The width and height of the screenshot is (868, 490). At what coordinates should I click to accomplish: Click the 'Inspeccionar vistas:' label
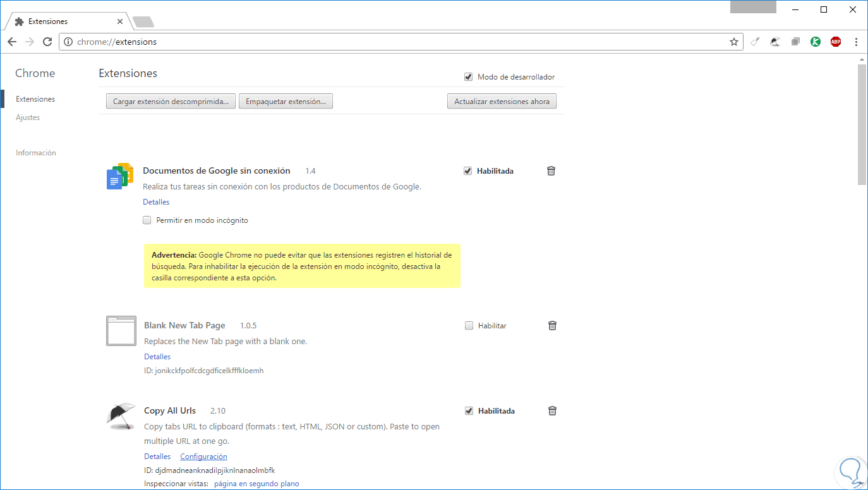[176, 484]
